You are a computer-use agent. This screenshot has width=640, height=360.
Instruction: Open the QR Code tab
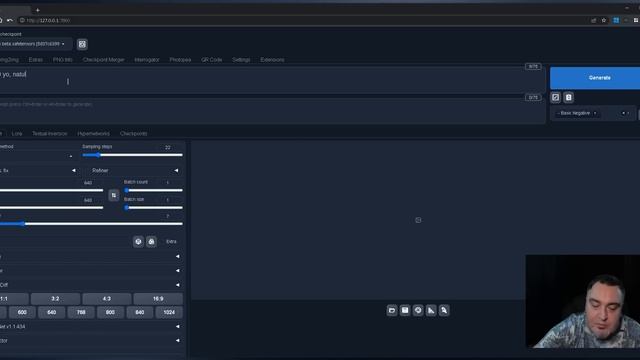coord(211,60)
